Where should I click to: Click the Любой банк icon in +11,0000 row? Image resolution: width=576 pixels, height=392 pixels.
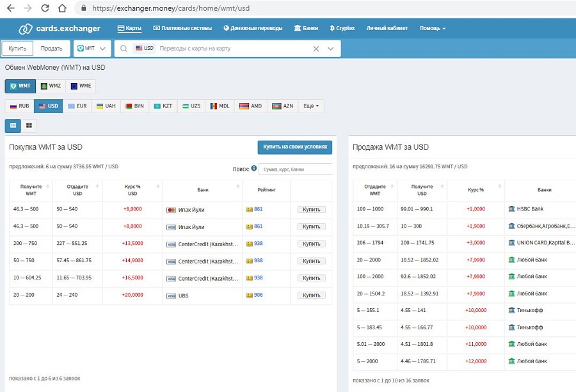click(511, 344)
